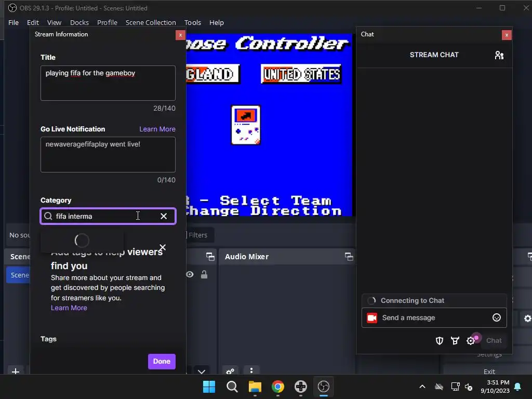Screen dimensions: 532x399
Task: Lock the source with the padlock icon
Action: (204, 274)
